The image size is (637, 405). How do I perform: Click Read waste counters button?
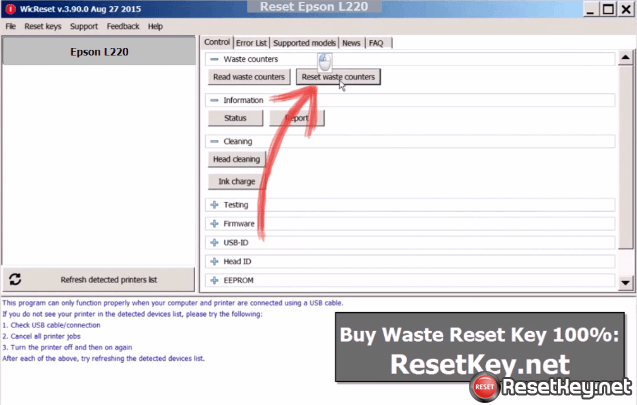point(249,77)
